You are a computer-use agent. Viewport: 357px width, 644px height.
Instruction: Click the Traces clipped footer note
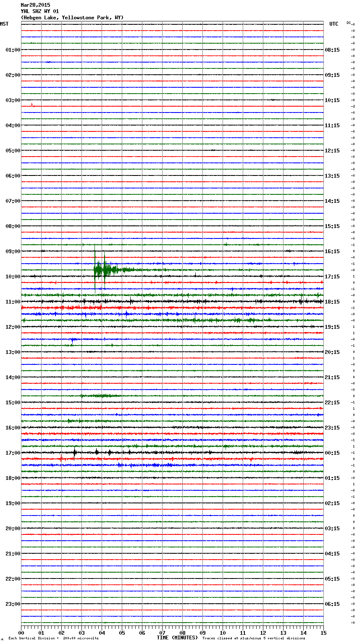254,639
